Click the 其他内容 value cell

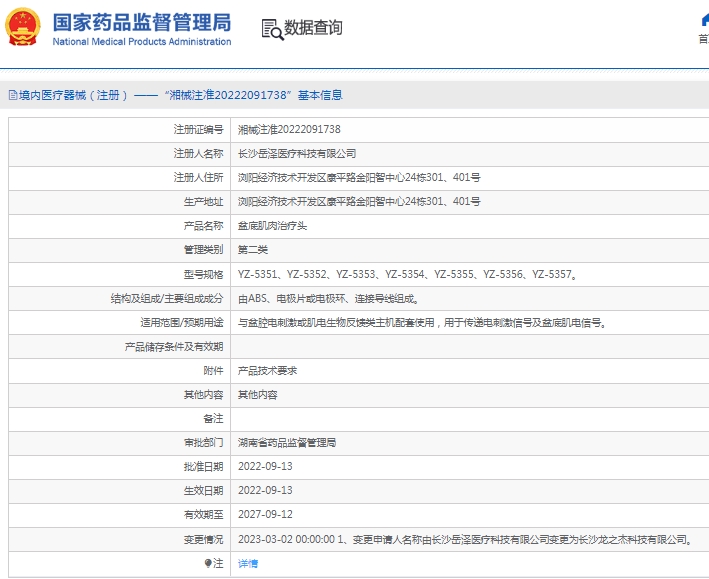[x=257, y=395]
